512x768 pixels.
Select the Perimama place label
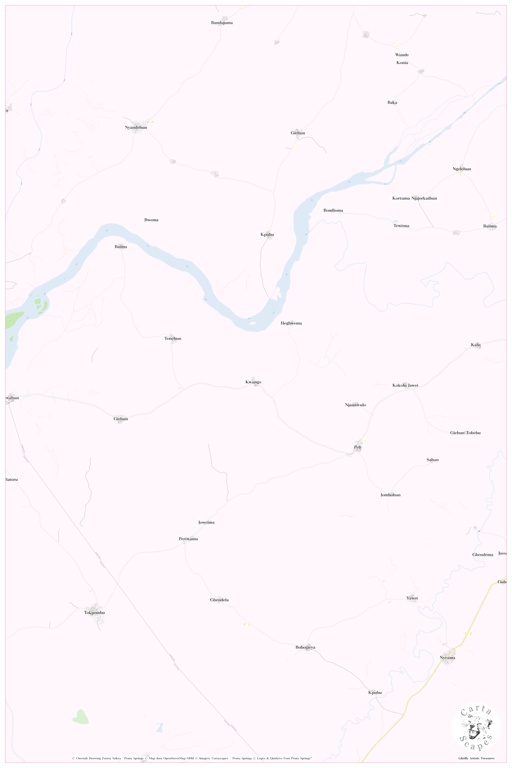tap(188, 539)
